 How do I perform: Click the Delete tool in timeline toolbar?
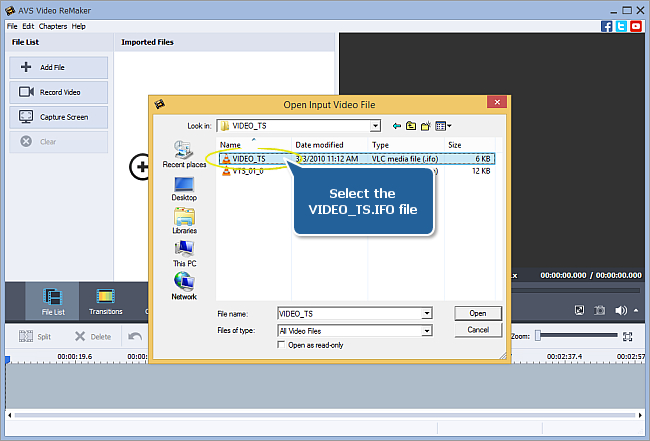93,336
